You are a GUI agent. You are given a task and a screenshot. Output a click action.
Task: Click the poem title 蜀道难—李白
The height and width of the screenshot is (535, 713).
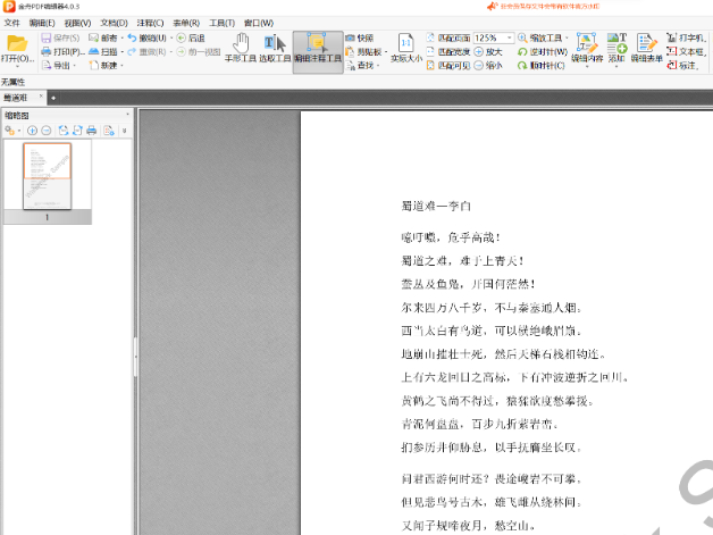coord(436,206)
